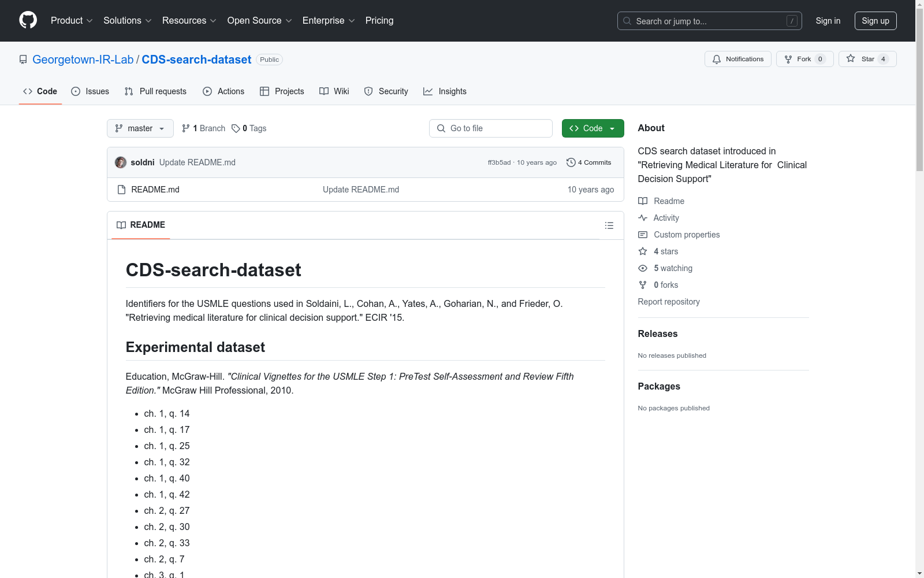
Task: Click the slash keyboard shortcut icon in search
Action: pyautogui.click(x=792, y=21)
